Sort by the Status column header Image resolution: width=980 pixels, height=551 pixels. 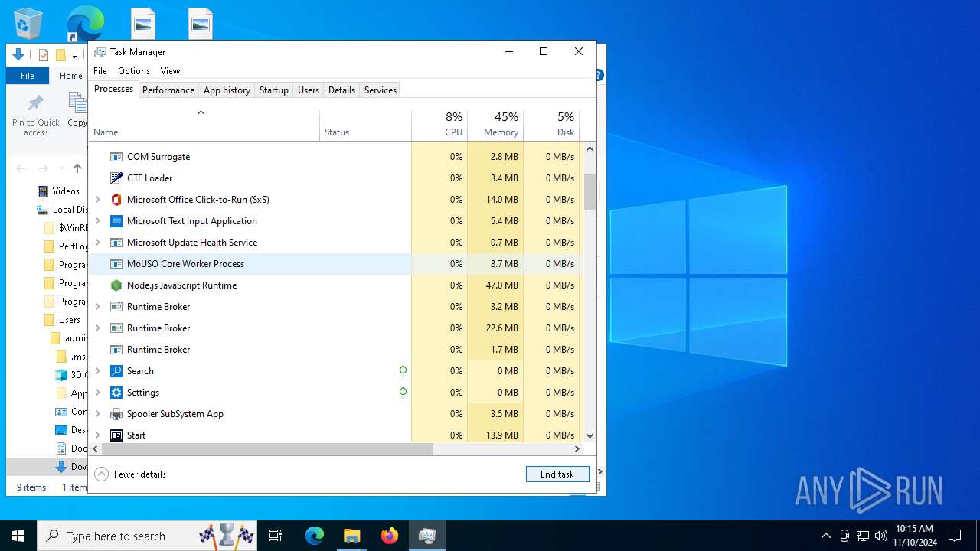click(365, 126)
